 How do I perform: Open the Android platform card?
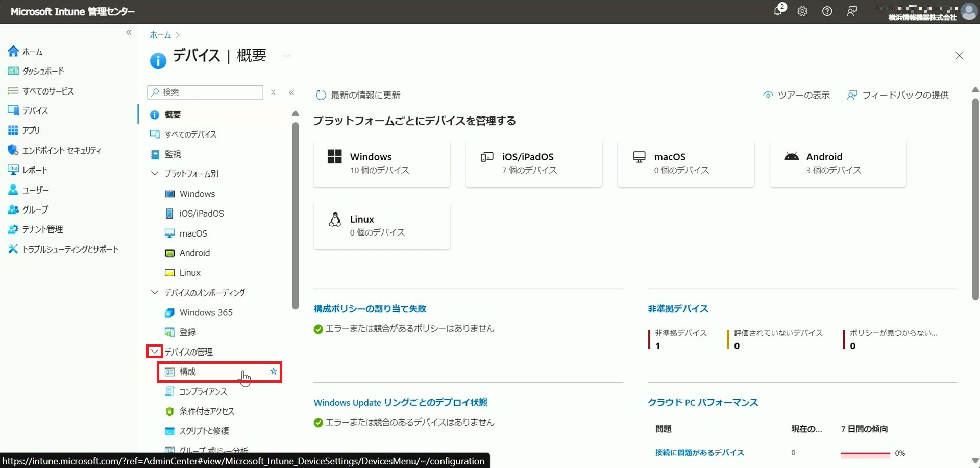coord(838,163)
